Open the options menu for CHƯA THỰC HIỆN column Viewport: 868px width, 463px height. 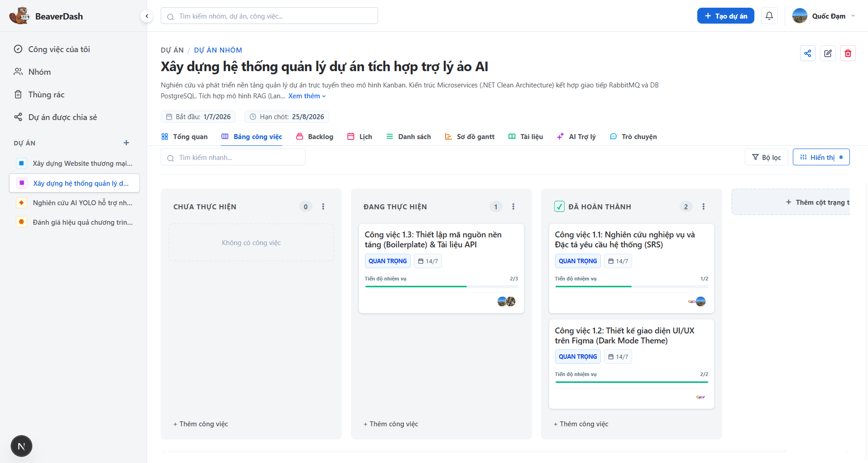click(x=323, y=207)
